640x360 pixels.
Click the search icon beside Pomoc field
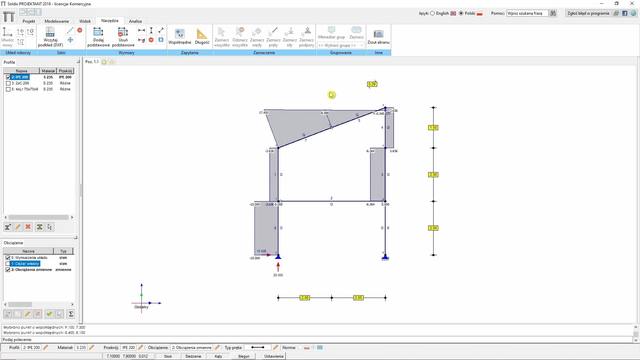[553, 13]
